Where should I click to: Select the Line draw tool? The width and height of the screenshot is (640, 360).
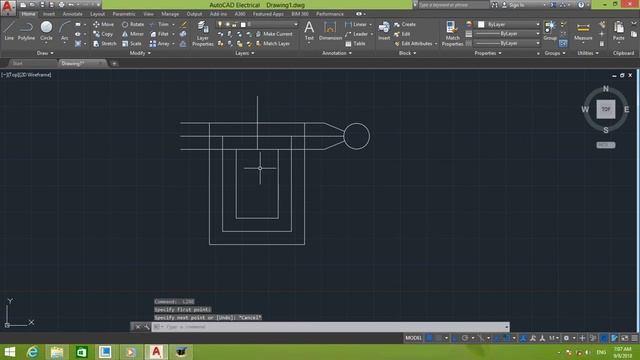(x=9, y=31)
